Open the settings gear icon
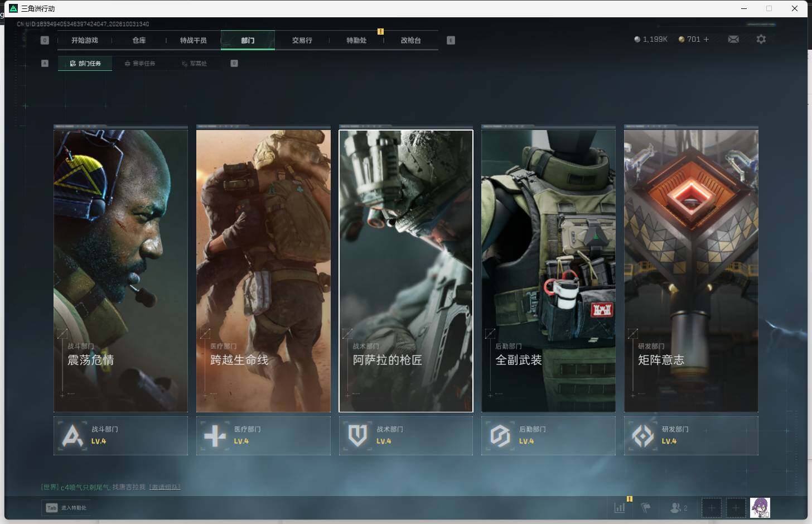Image resolution: width=812 pixels, height=524 pixels. (761, 39)
